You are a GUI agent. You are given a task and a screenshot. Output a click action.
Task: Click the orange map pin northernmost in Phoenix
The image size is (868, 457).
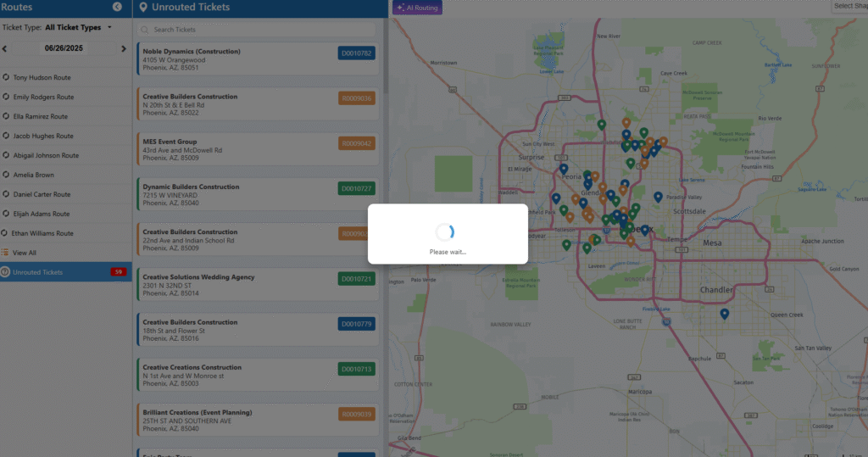(626, 123)
